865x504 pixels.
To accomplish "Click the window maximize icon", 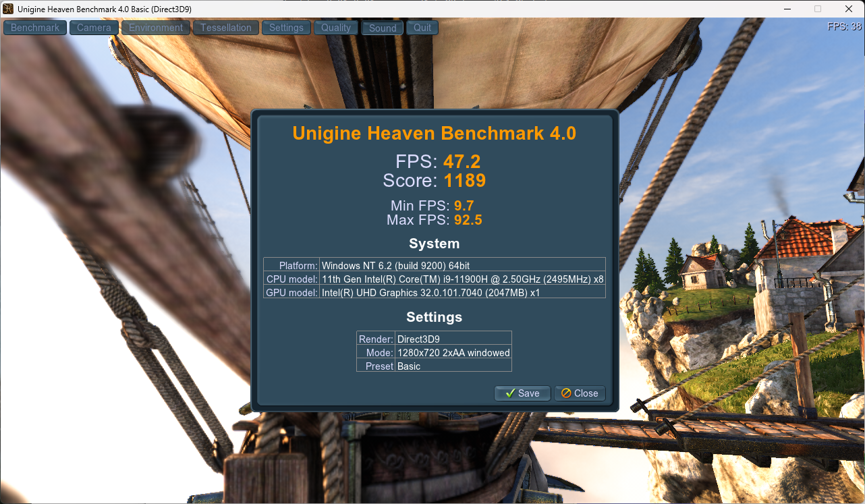I will tap(818, 9).
